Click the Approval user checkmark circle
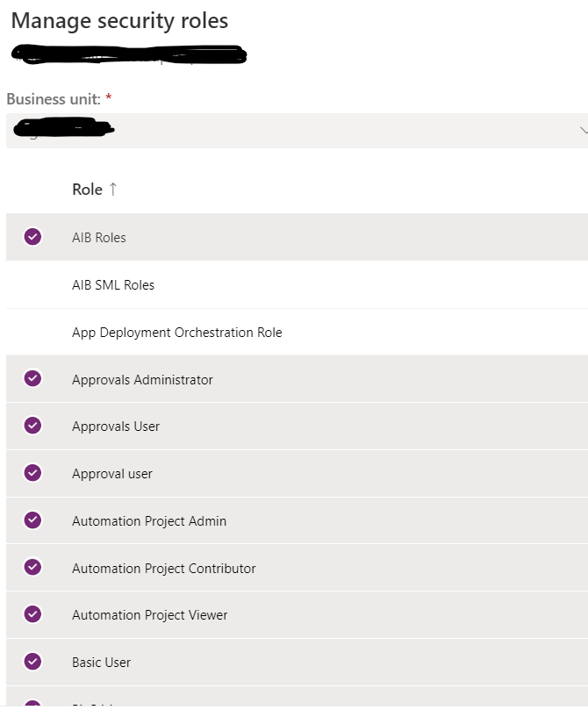588x717 pixels. tap(32, 473)
